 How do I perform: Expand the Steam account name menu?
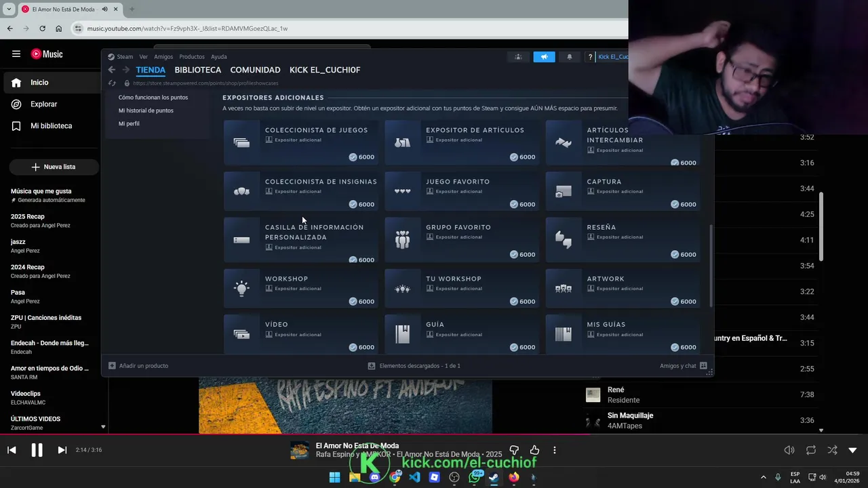(612, 57)
